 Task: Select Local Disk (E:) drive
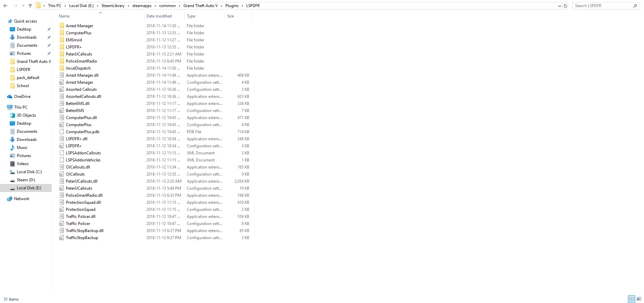[x=29, y=188]
